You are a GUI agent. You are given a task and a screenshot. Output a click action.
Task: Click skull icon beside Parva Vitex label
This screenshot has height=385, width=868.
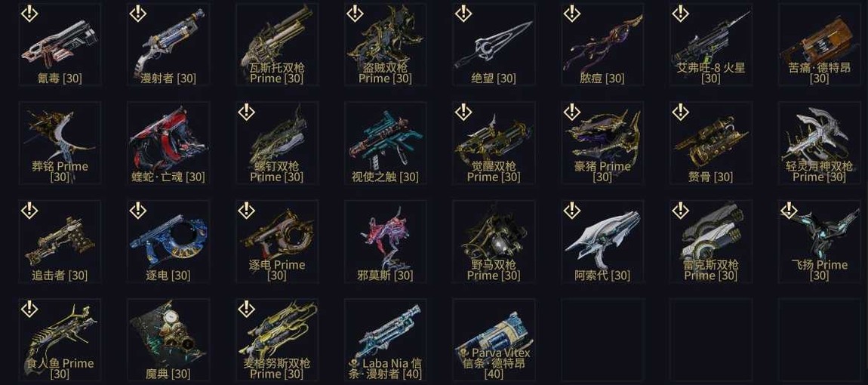[463, 353]
